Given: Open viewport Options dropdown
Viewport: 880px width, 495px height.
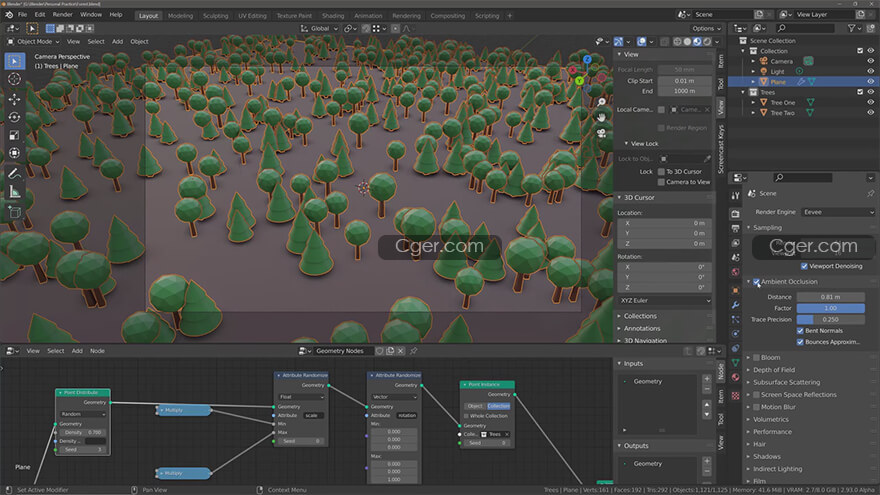Looking at the screenshot, I should [x=706, y=28].
